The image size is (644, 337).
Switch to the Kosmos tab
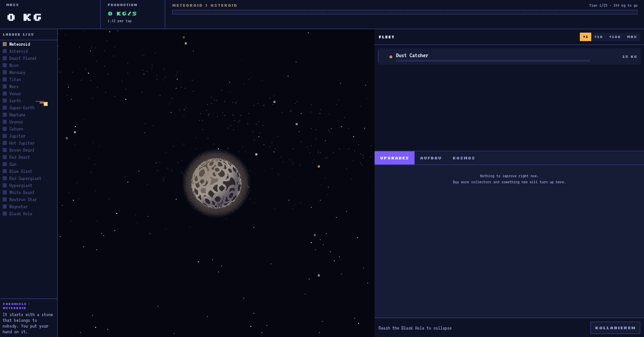464,158
